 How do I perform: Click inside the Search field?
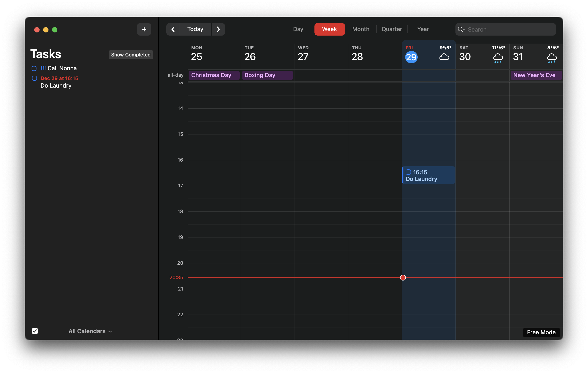click(x=501, y=29)
